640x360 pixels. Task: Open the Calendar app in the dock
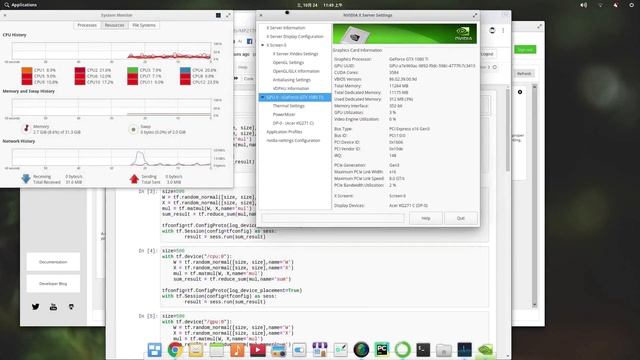(x=217, y=350)
